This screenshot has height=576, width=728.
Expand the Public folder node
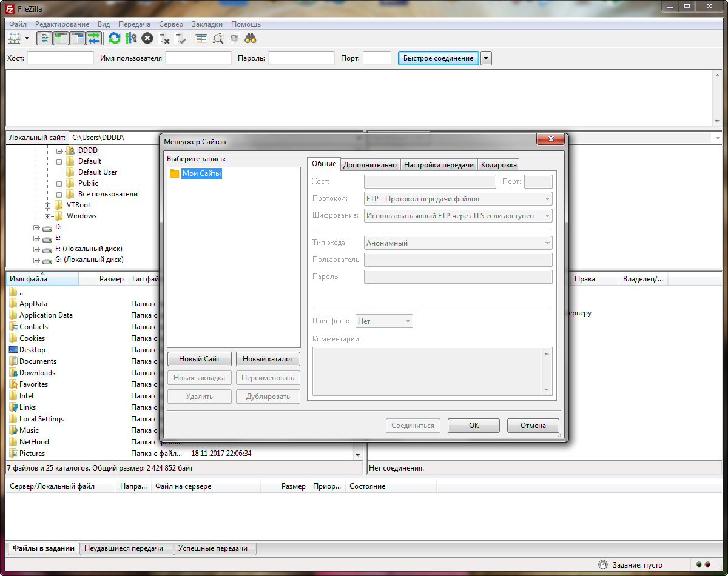tap(59, 183)
